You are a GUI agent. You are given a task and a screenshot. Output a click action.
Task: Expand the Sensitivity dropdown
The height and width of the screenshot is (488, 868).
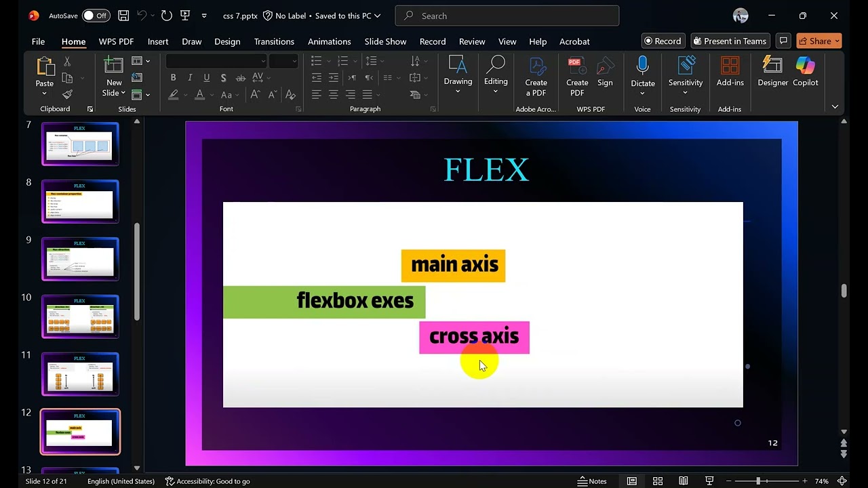(x=685, y=93)
